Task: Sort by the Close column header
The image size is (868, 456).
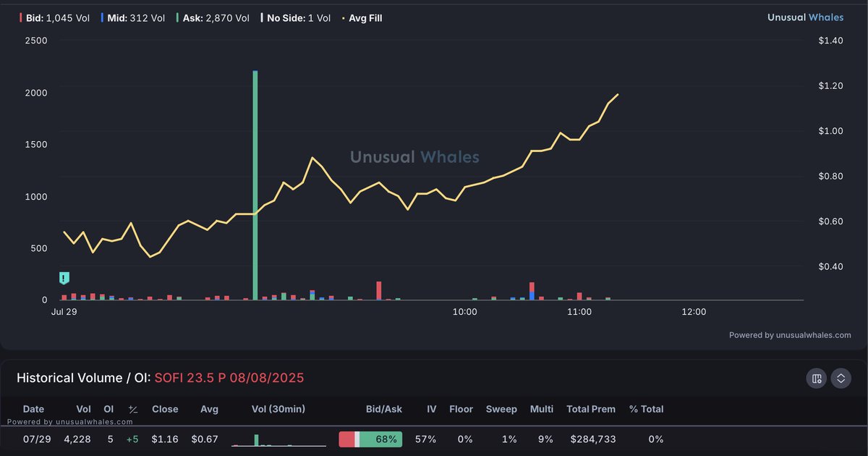Action: pyautogui.click(x=165, y=409)
